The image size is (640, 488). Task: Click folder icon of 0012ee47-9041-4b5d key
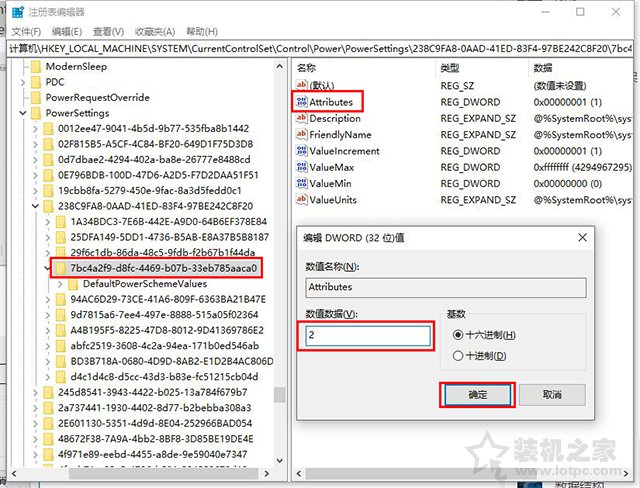tap(49, 129)
